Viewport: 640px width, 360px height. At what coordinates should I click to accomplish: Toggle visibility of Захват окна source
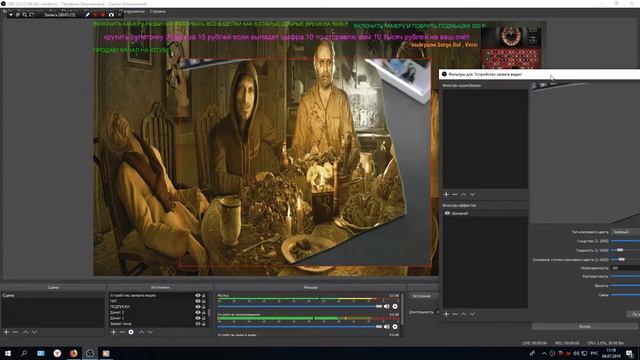tap(198, 324)
